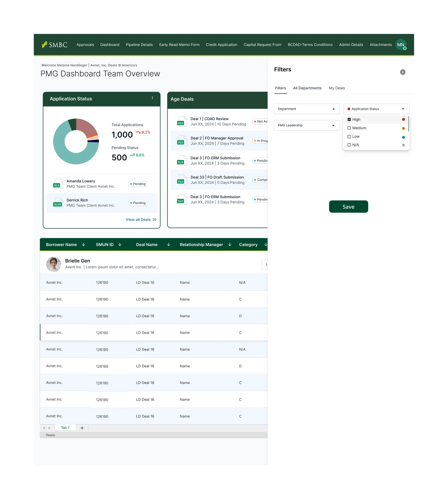Select the Filters tab
The height and width of the screenshot is (499, 448).
[281, 88]
